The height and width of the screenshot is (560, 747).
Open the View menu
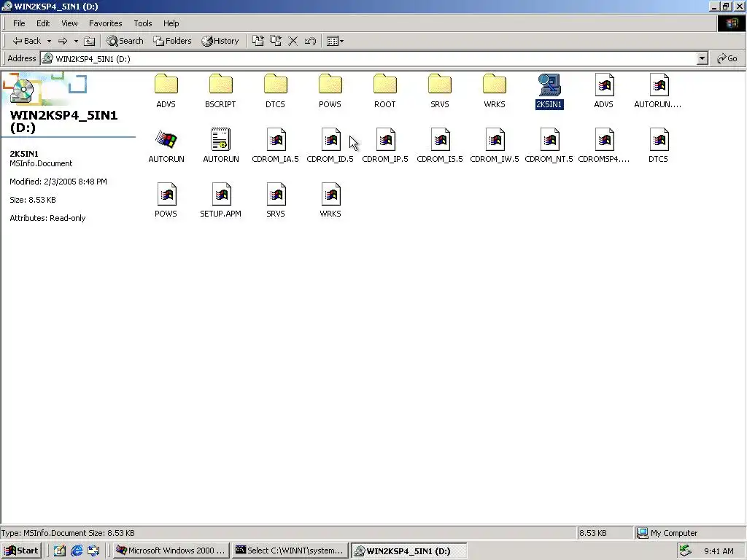click(69, 23)
